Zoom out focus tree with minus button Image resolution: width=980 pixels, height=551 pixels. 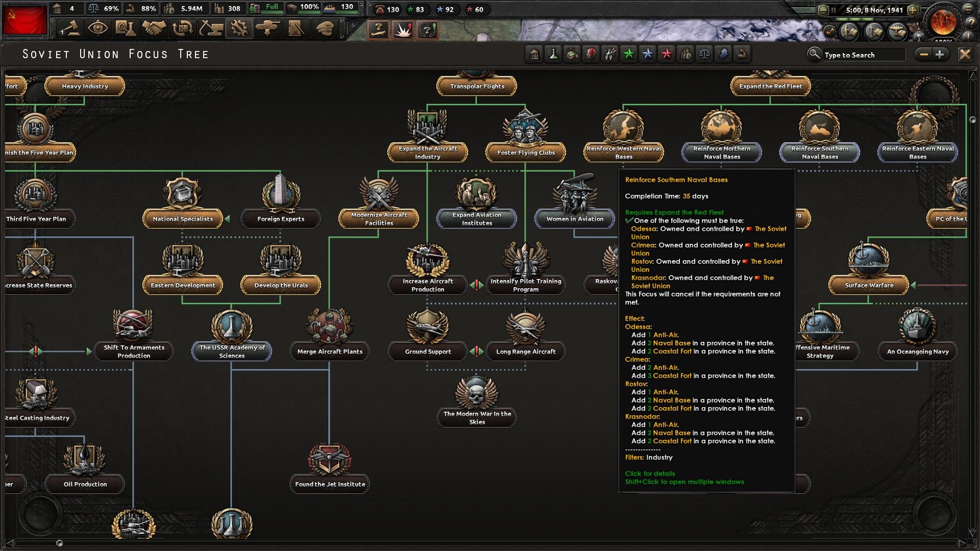coord(924,55)
